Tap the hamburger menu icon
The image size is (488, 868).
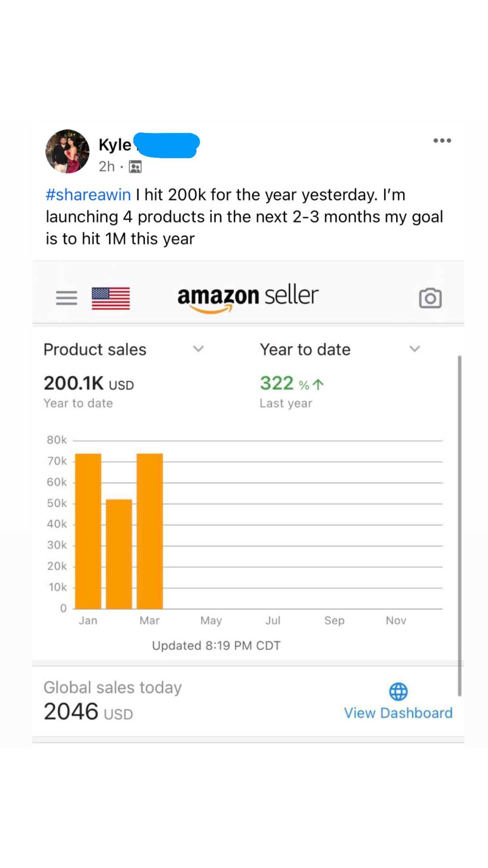(x=67, y=298)
